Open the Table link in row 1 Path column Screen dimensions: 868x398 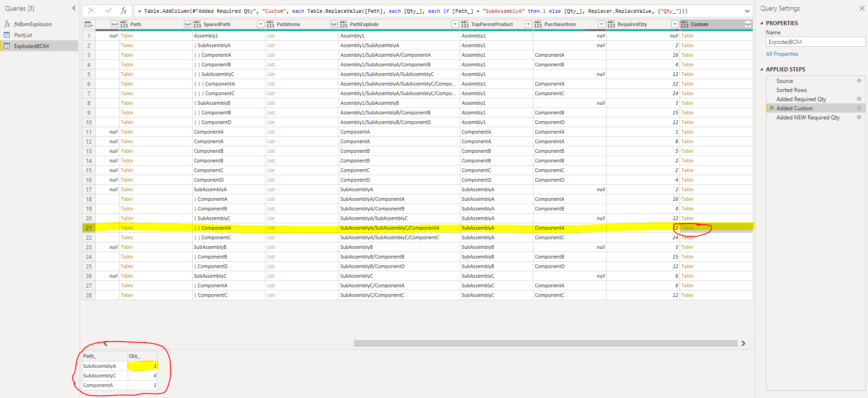[127, 36]
